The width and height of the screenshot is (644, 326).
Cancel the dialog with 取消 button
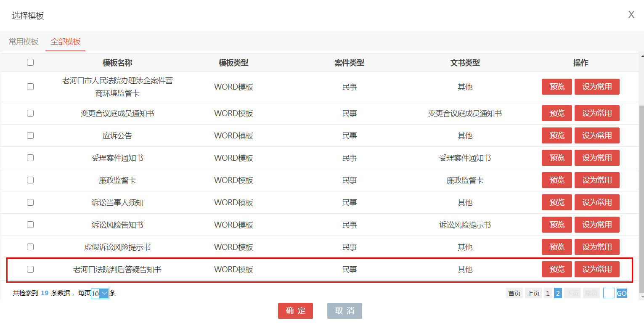click(x=345, y=311)
